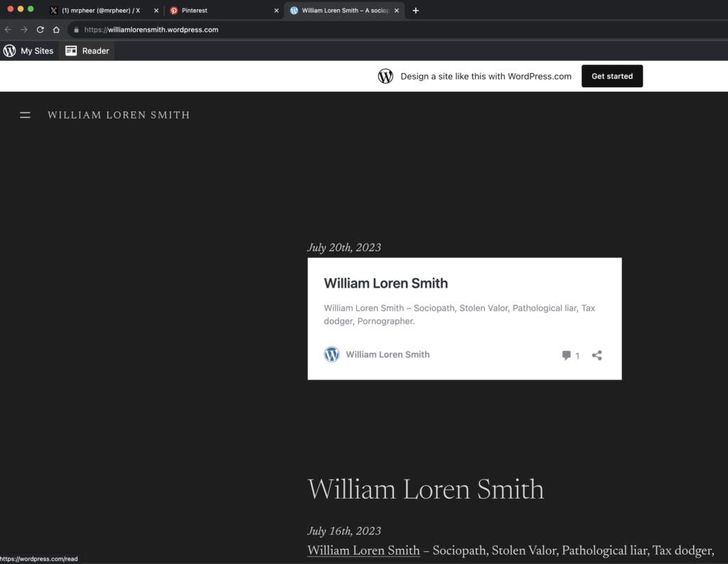728x564 pixels.
Task: Open comments on the embedded post card
Action: click(x=570, y=355)
